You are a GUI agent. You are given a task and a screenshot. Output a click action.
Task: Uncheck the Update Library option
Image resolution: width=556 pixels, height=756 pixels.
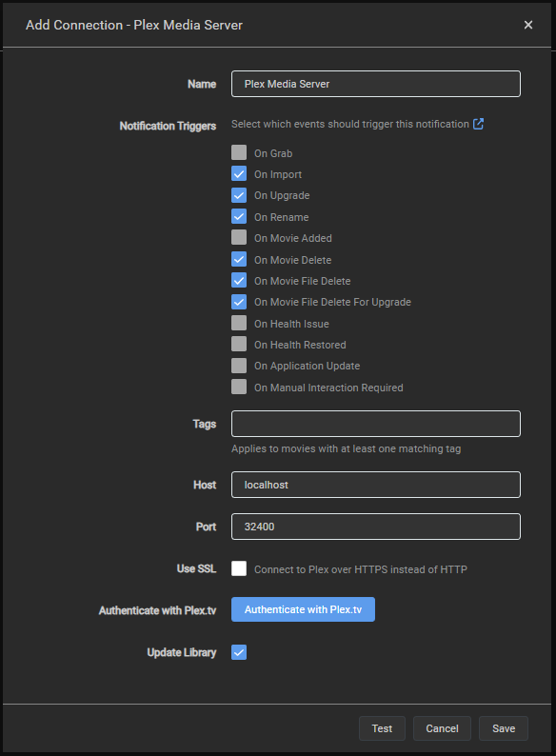(x=239, y=652)
